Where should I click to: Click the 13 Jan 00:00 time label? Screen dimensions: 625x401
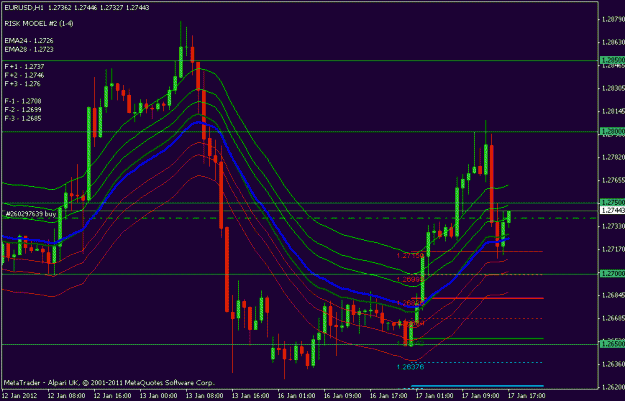coord(159,395)
